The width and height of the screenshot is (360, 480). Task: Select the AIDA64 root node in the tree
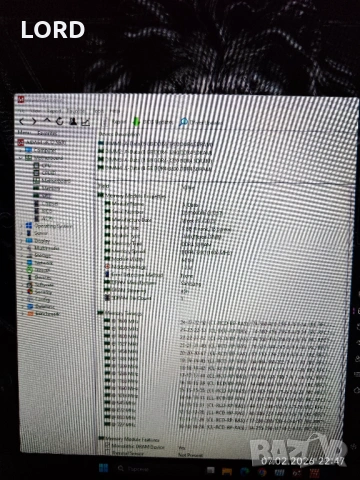click(x=42, y=142)
